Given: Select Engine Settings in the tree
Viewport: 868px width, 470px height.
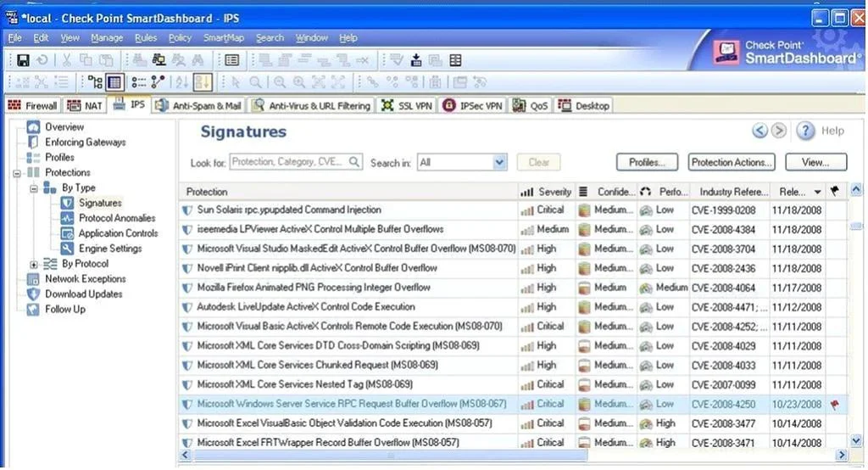Looking at the screenshot, I should click(x=110, y=249).
